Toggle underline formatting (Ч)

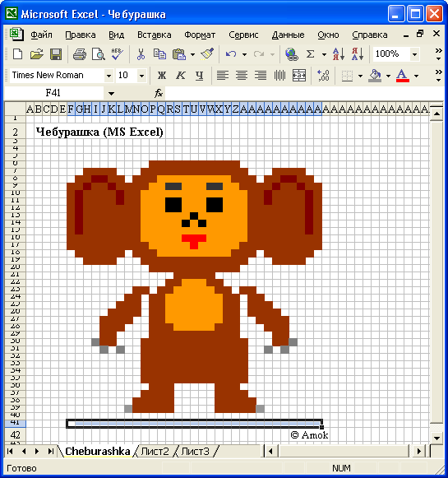point(200,76)
